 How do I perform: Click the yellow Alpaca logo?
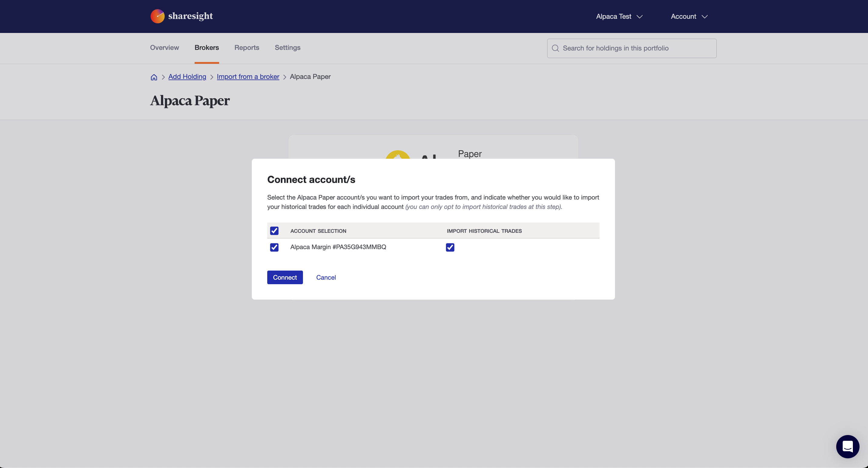pos(398,155)
